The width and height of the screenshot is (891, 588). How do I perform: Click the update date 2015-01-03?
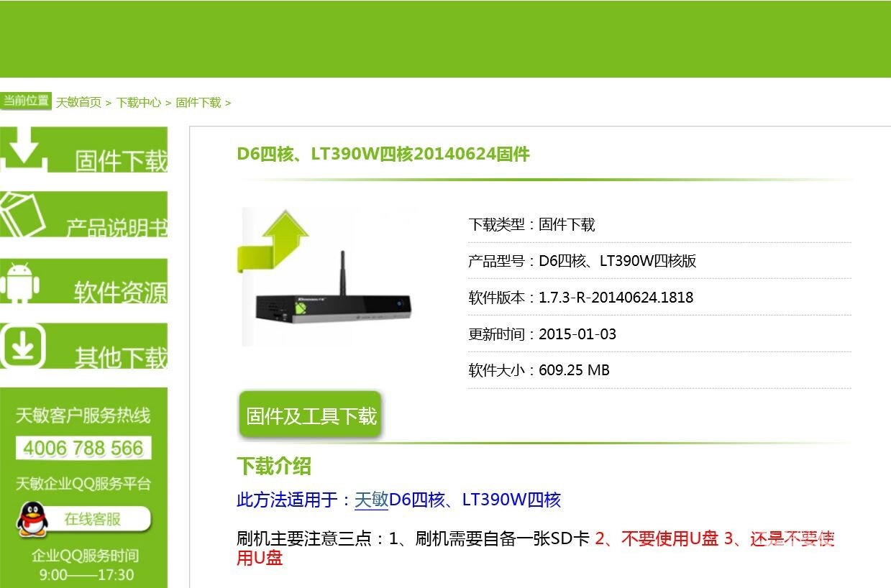577,334
